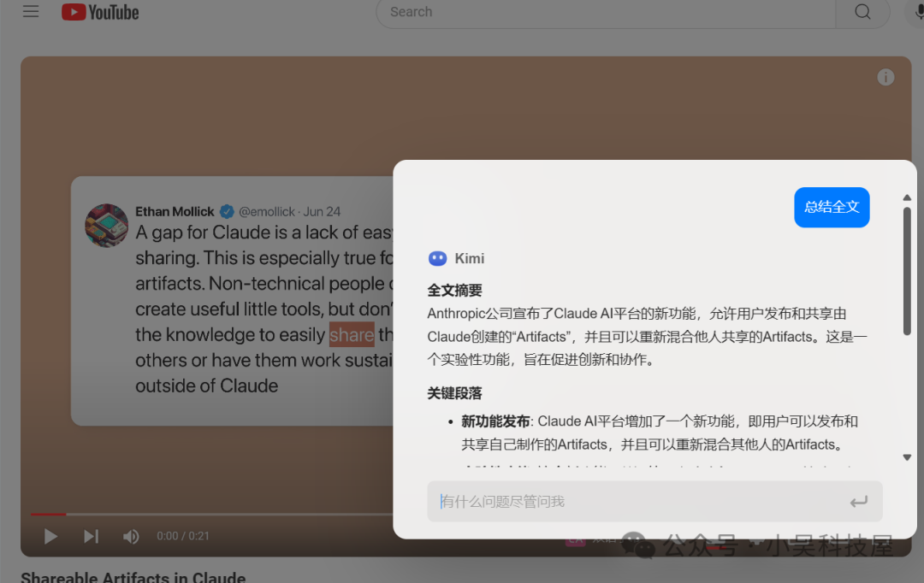Click the Jun 24 tweet date
The height and width of the screenshot is (583, 924).
coord(322,211)
